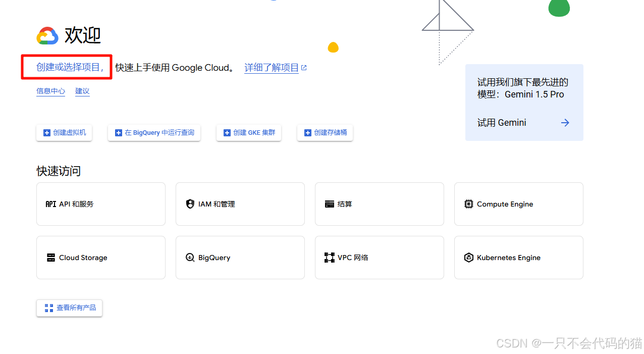Click the API icon on the API 和服务 card
Image resolution: width=644 pixels, height=354 pixels.
[x=51, y=204]
